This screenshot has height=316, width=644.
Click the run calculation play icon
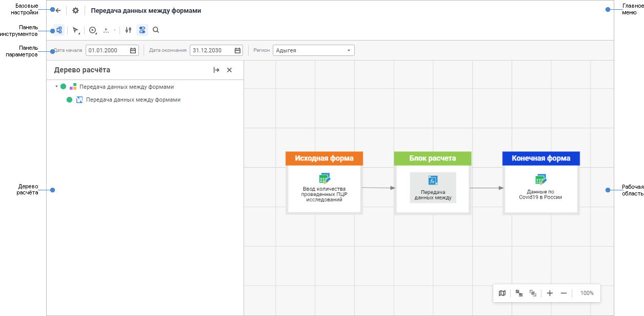coord(93,30)
